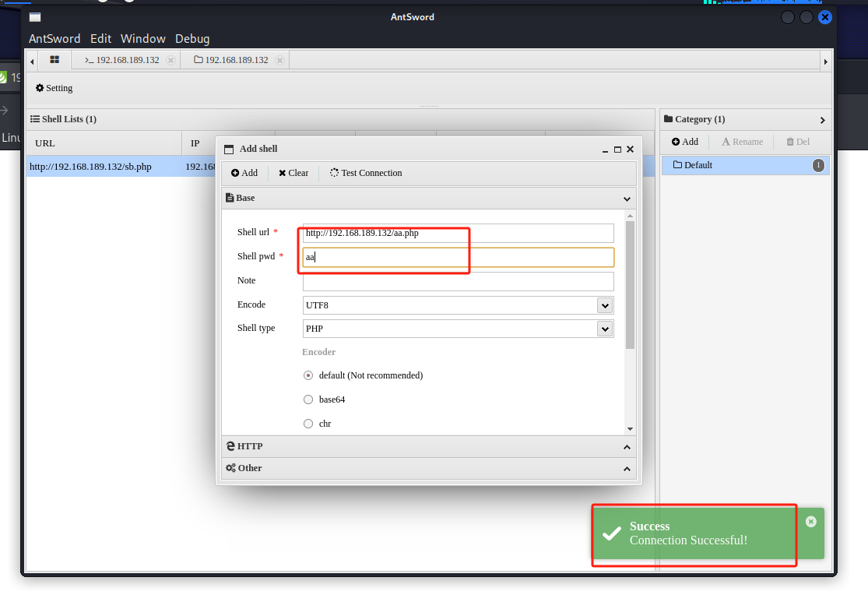Select the chr encoder radio

point(308,424)
